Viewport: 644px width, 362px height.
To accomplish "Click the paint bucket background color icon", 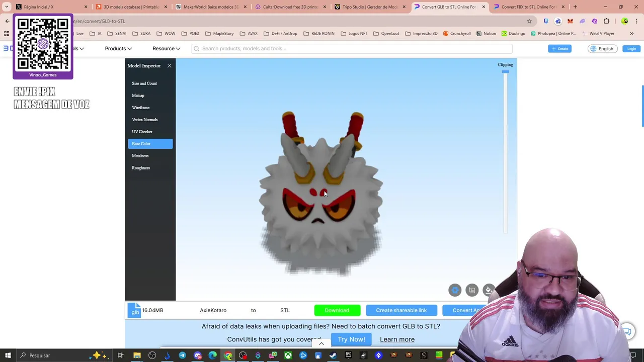I will tap(488, 290).
